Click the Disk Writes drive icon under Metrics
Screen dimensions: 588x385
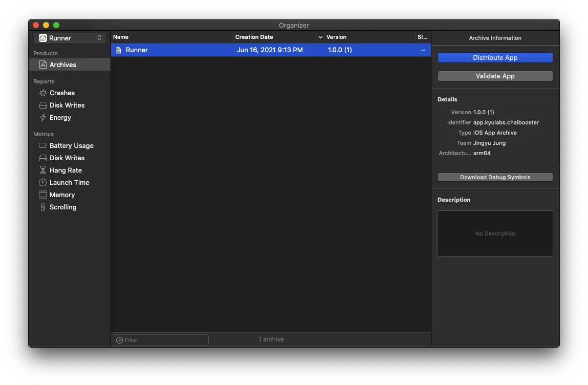pos(43,158)
